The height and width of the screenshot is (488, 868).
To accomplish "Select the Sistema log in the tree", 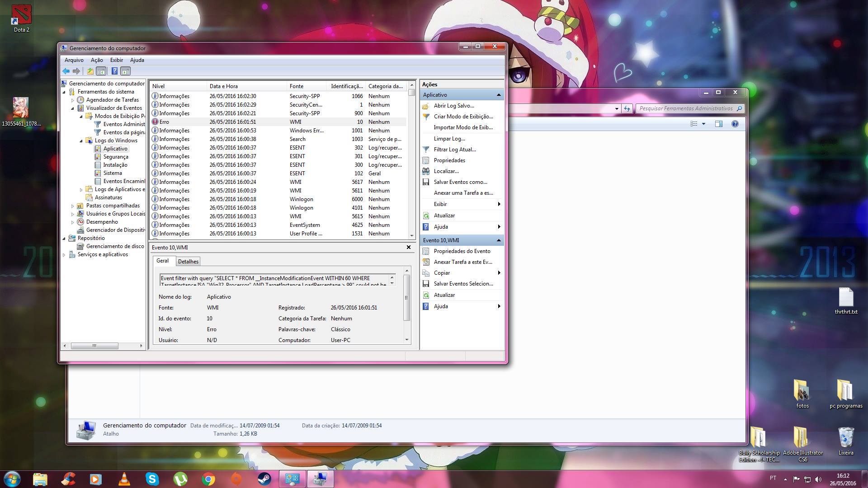I will click(113, 173).
